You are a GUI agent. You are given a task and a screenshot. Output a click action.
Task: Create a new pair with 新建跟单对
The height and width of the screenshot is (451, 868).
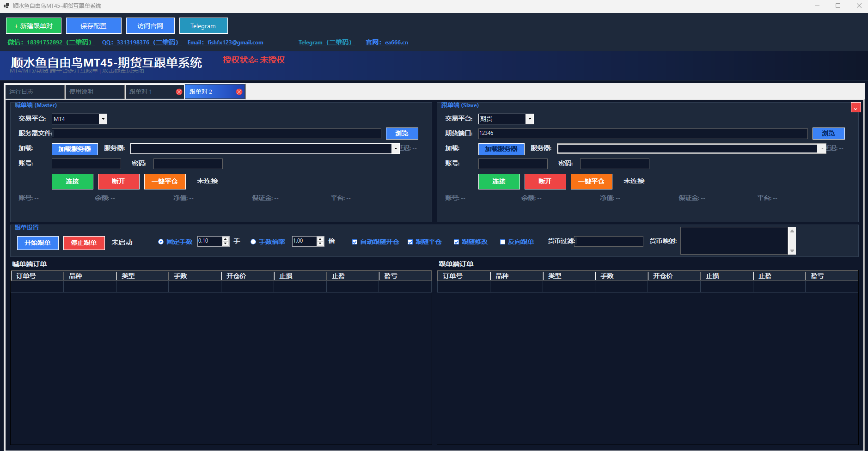click(34, 26)
